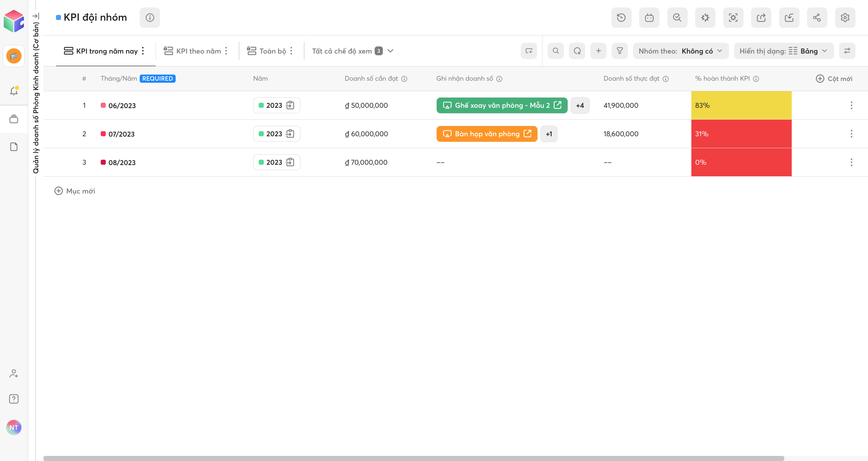Image resolution: width=868 pixels, height=461 pixels.
Task: Click the Tháng/Năm column header
Action: pos(138,79)
